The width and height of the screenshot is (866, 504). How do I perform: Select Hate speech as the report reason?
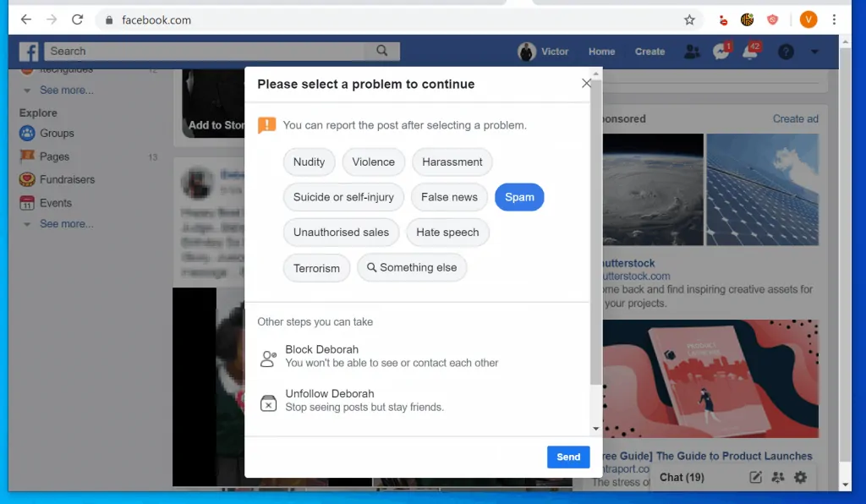pos(447,232)
